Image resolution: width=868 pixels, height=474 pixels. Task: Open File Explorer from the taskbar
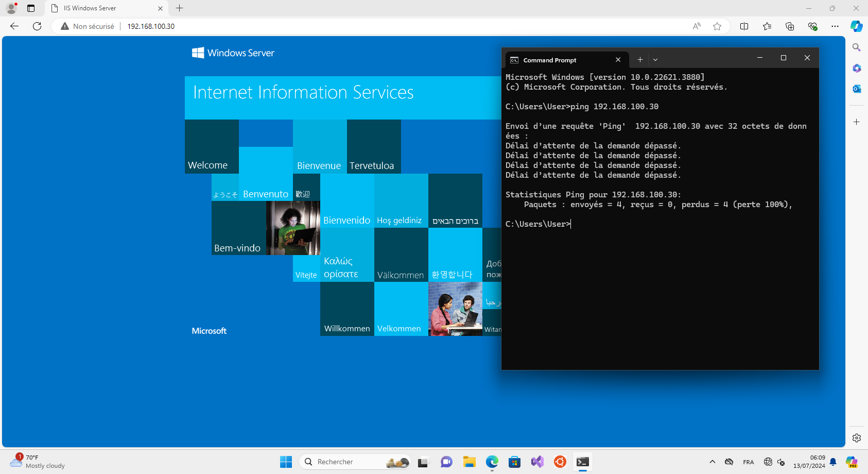pyautogui.click(x=469, y=462)
